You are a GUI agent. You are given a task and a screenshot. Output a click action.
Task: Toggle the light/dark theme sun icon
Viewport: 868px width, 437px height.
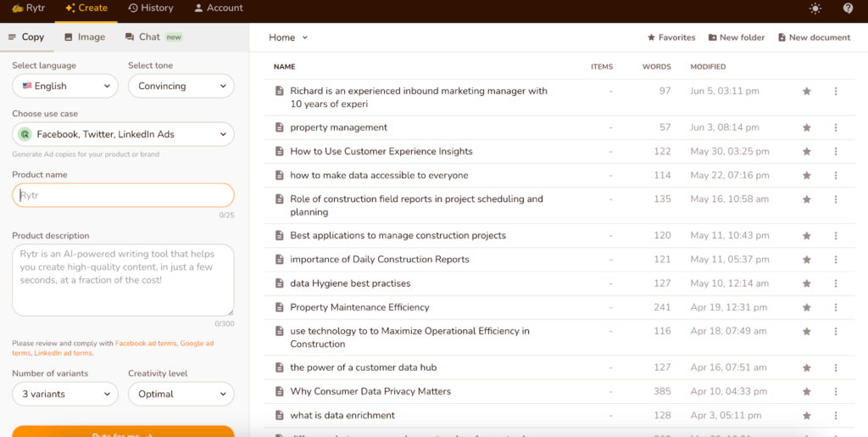coord(815,8)
